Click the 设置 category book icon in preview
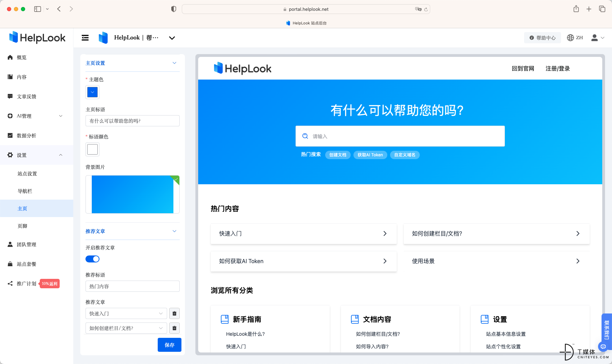612x364 pixels. pyautogui.click(x=485, y=319)
